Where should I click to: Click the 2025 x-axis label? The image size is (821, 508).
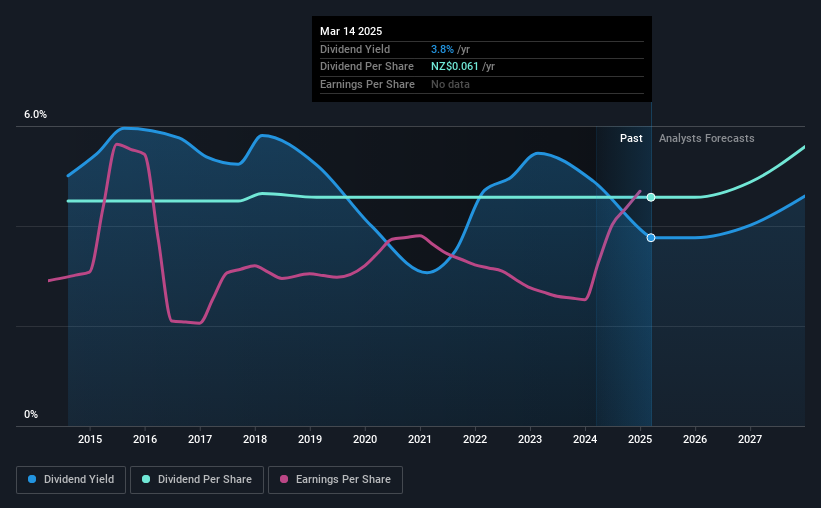tap(640, 439)
